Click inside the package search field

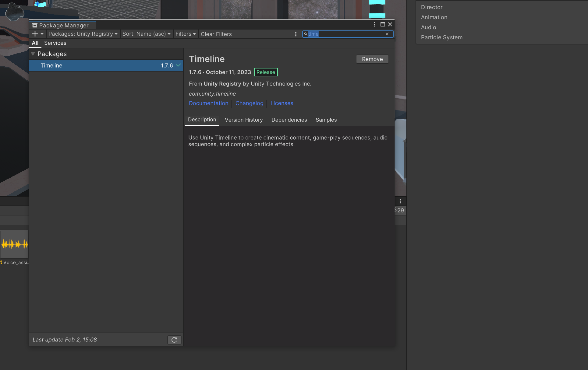click(347, 34)
